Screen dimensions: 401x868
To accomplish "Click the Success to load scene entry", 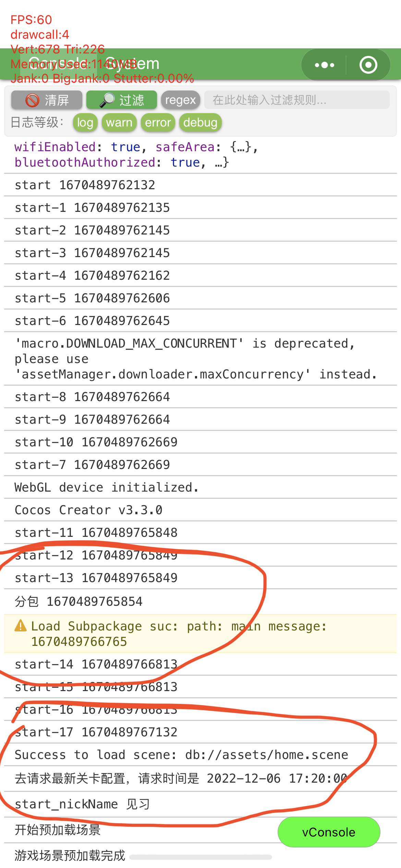I will [x=181, y=755].
